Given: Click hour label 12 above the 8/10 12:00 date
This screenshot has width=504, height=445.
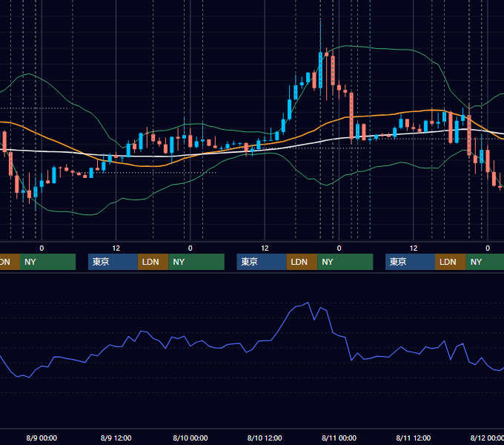Looking at the screenshot, I should click(265, 248).
